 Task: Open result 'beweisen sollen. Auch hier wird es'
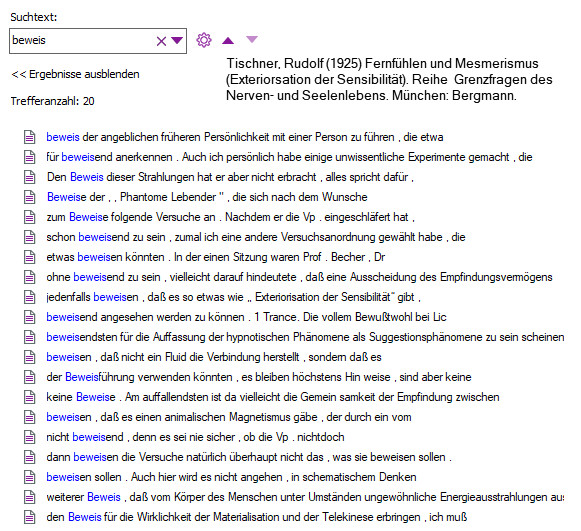(231, 477)
